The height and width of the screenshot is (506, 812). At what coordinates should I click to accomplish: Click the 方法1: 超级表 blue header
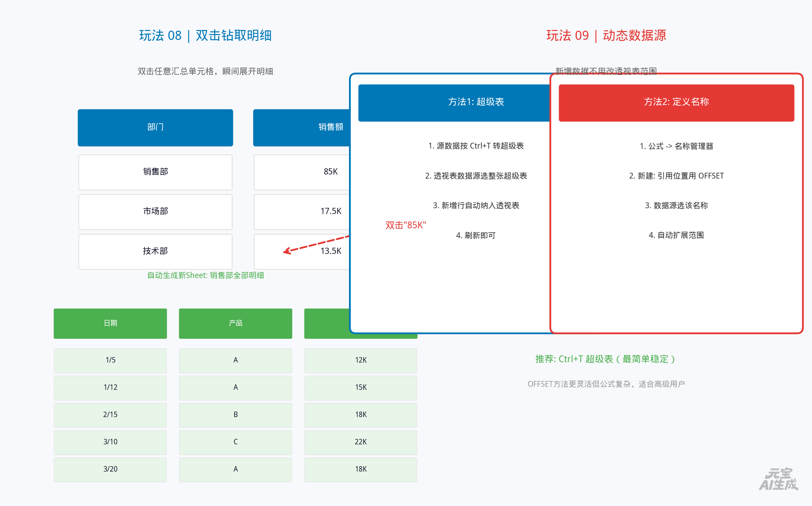(x=454, y=103)
